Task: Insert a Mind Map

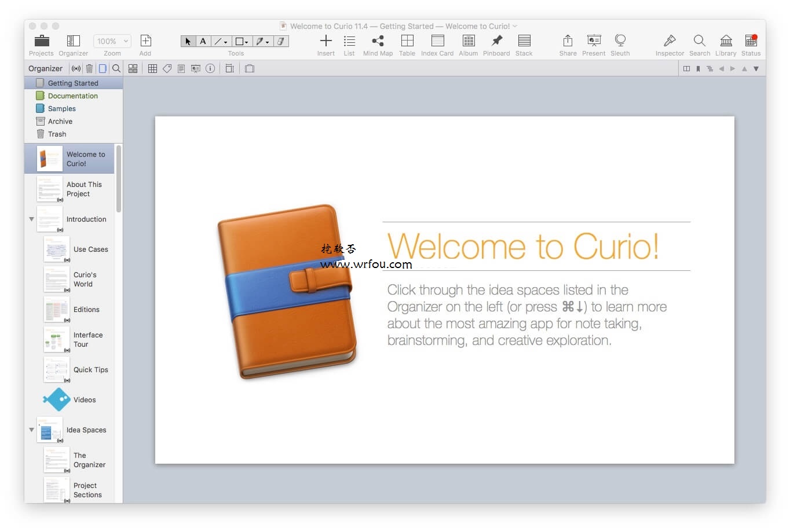Action: 378,41
